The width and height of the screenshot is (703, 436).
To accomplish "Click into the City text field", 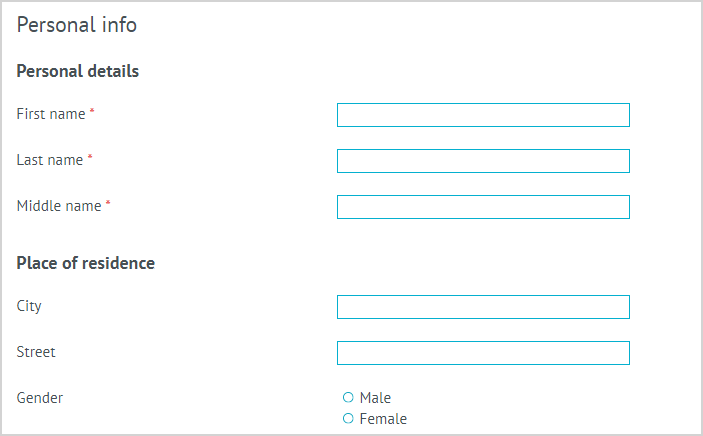I will [483, 307].
